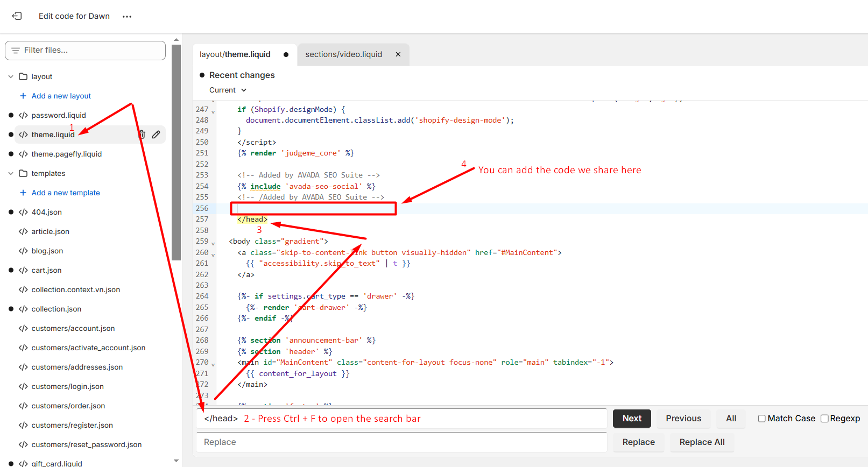Image resolution: width=868 pixels, height=467 pixels.
Task: Click the plus icon beside Add a new layout
Action: pyautogui.click(x=23, y=96)
